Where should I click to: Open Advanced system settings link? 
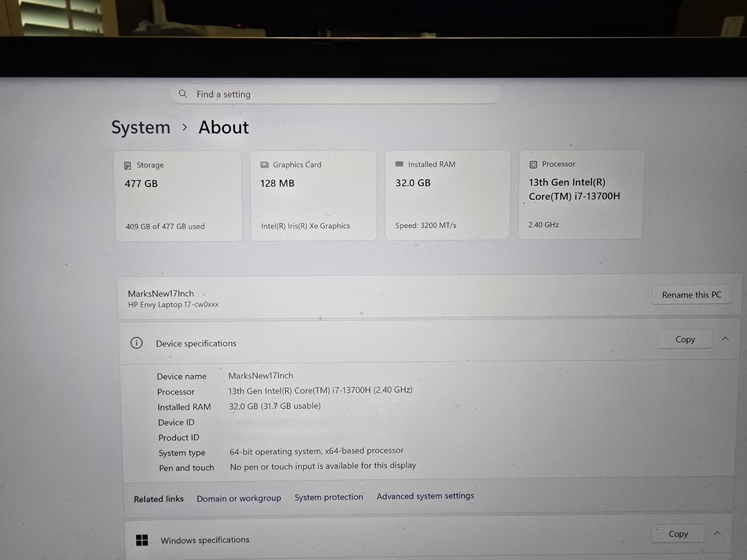coord(425,496)
